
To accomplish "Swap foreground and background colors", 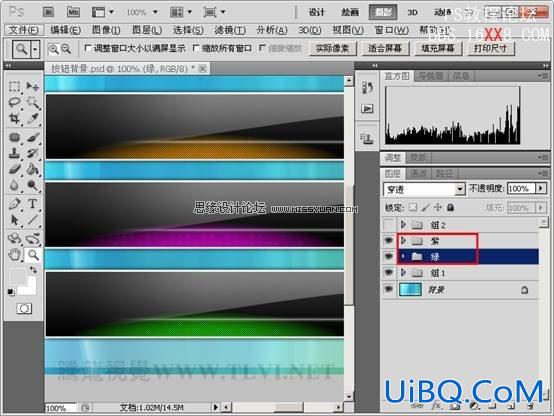I will coord(34,270).
